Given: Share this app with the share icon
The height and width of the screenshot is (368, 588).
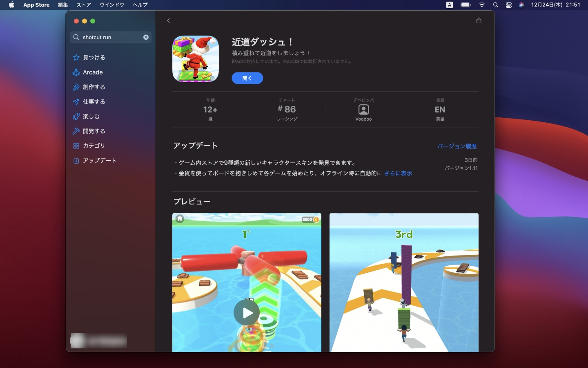Looking at the screenshot, I should 479,20.
